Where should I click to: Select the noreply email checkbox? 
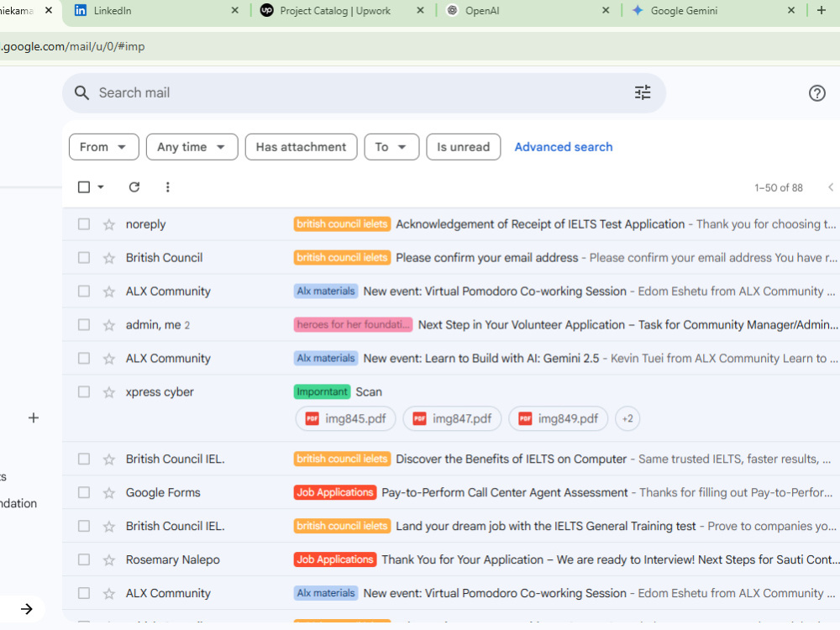[83, 224]
